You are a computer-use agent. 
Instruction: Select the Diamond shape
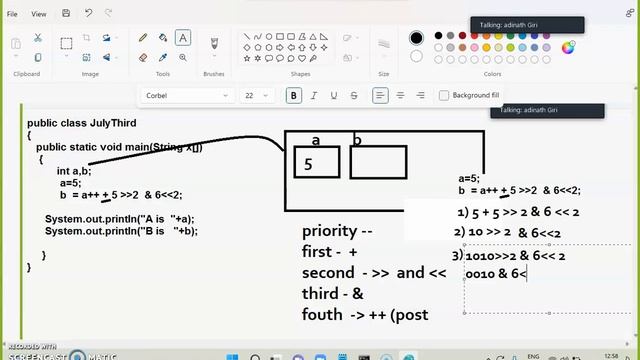[247, 48]
